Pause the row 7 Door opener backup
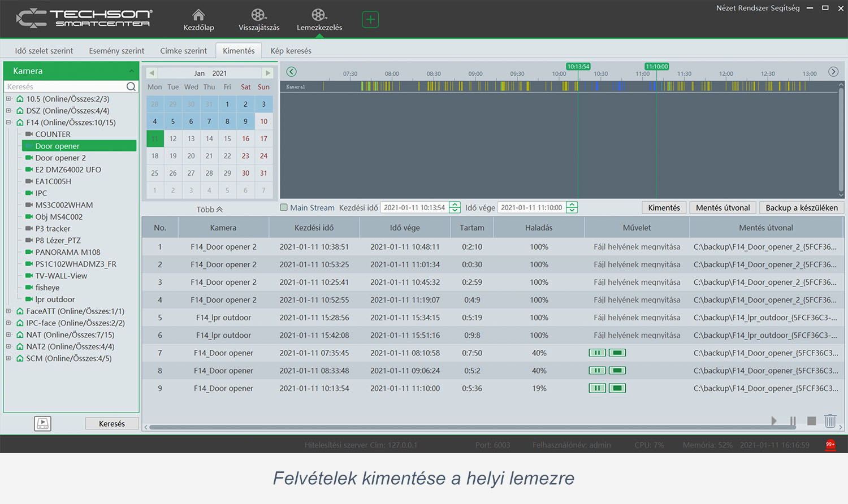The image size is (848, 504). 597,353
